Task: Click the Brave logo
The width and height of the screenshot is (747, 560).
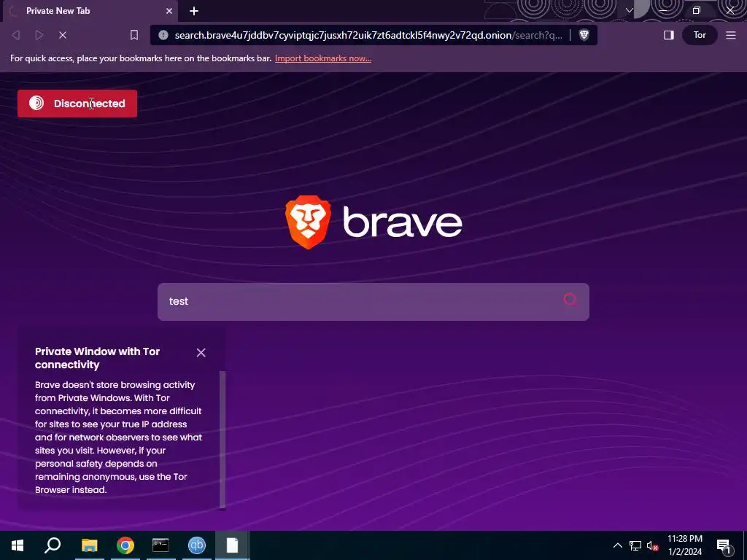Action: (373, 222)
